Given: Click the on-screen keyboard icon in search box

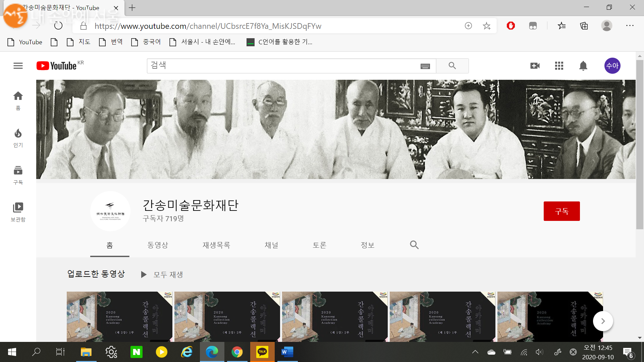Looking at the screenshot, I should (425, 66).
